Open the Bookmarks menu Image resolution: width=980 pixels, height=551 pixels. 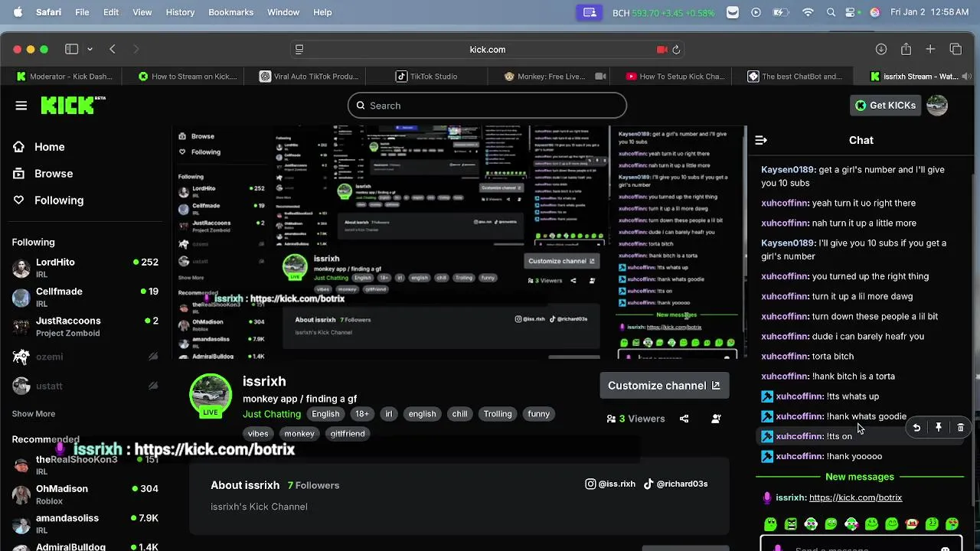(x=231, y=12)
